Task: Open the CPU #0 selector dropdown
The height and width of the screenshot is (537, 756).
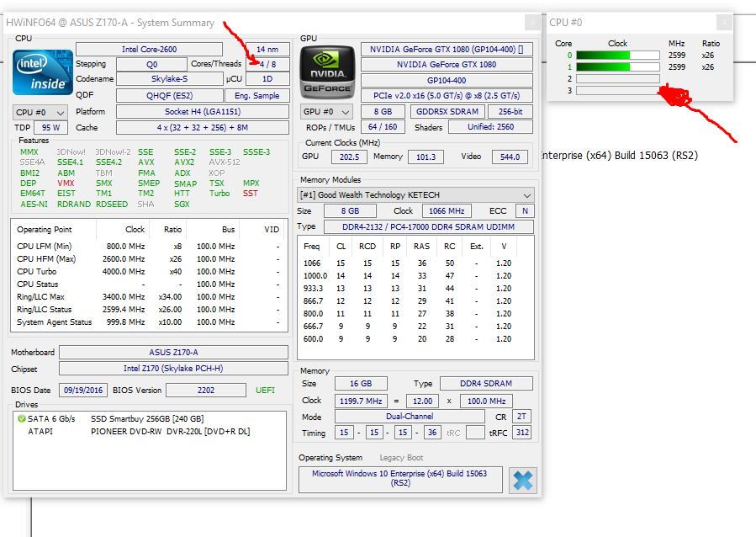Action: click(40, 113)
